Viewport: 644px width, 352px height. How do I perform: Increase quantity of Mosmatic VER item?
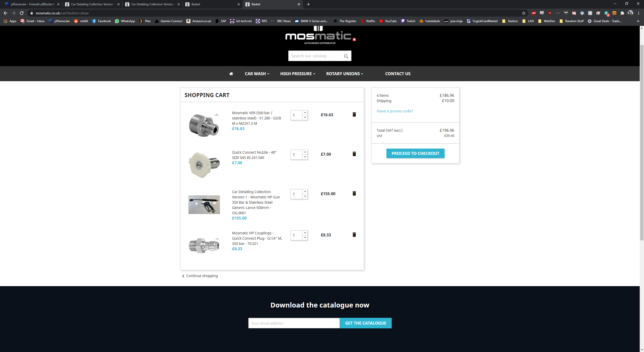305,113
